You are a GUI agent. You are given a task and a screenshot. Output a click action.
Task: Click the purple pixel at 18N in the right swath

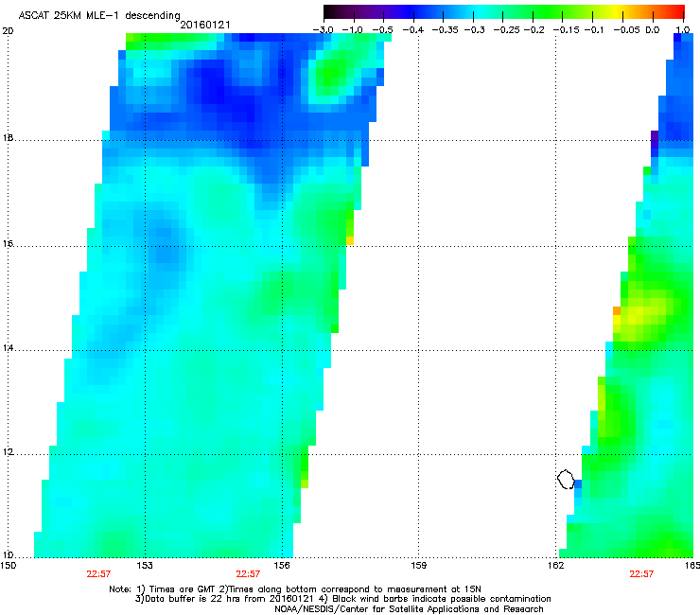(x=655, y=139)
